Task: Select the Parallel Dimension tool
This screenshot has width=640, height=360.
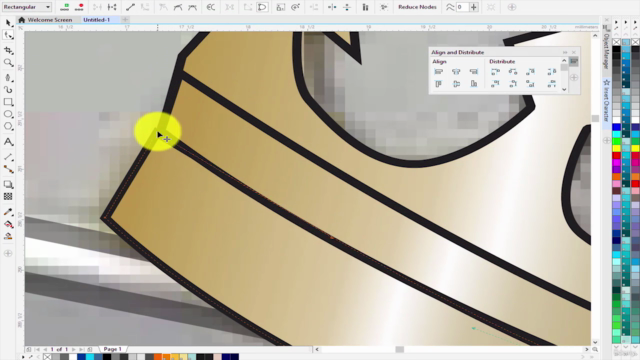Action: (8, 157)
